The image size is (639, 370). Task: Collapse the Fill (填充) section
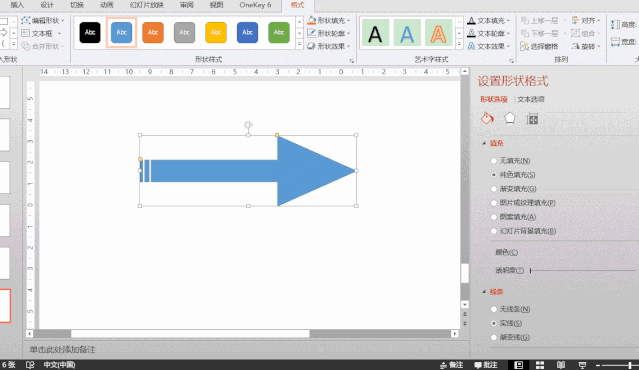484,143
